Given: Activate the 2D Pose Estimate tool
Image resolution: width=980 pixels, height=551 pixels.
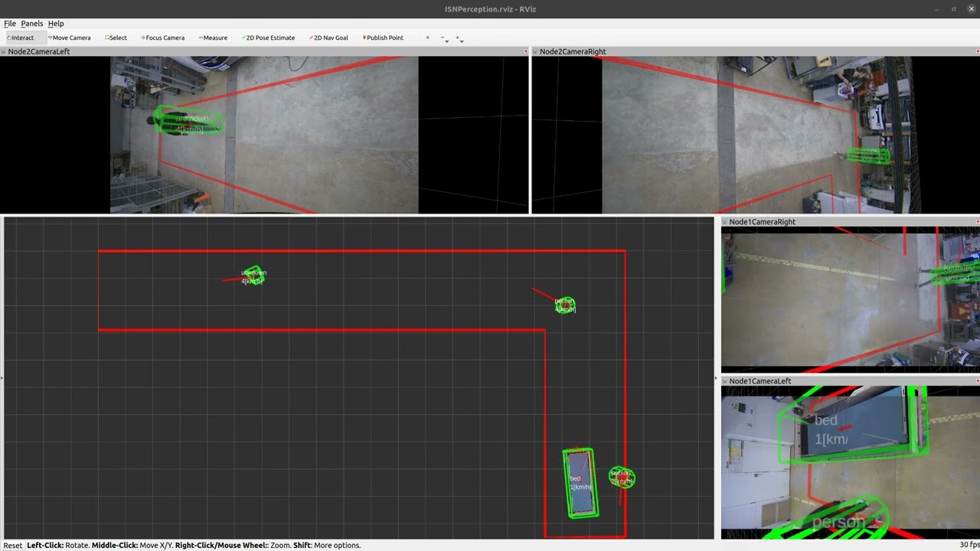Looking at the screenshot, I should click(x=269, y=37).
